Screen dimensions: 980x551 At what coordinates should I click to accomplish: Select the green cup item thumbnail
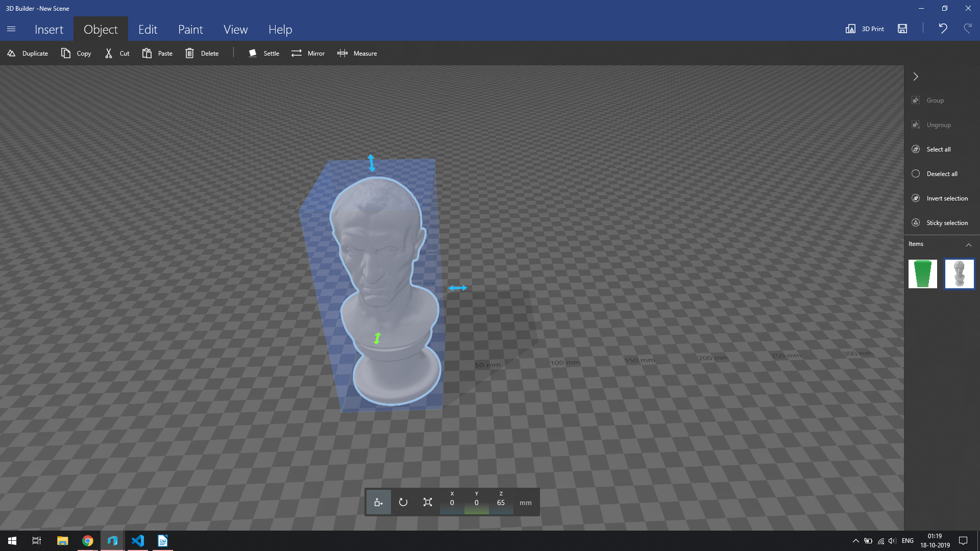click(x=922, y=274)
